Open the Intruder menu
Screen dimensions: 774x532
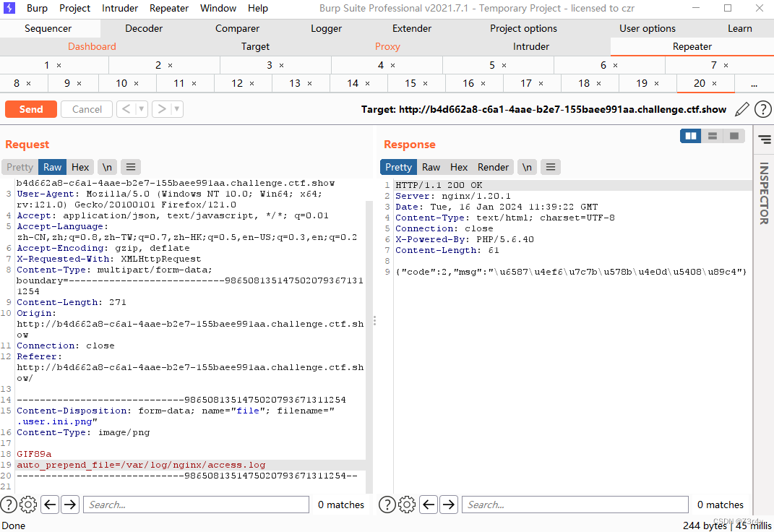click(x=120, y=9)
